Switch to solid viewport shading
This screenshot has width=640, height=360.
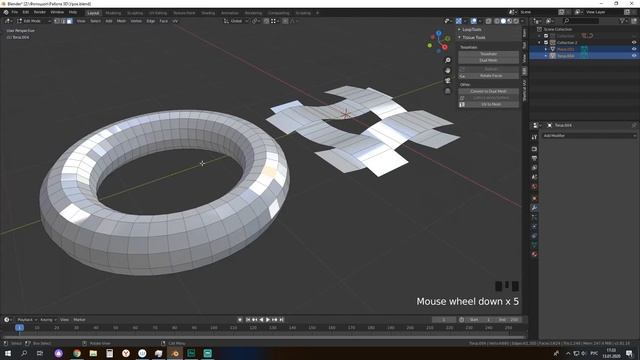click(x=503, y=21)
